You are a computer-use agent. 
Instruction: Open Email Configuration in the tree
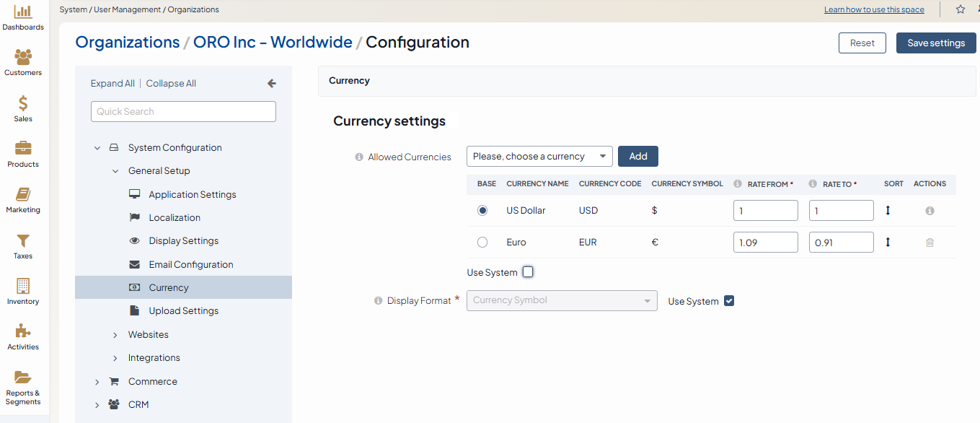[x=191, y=265]
